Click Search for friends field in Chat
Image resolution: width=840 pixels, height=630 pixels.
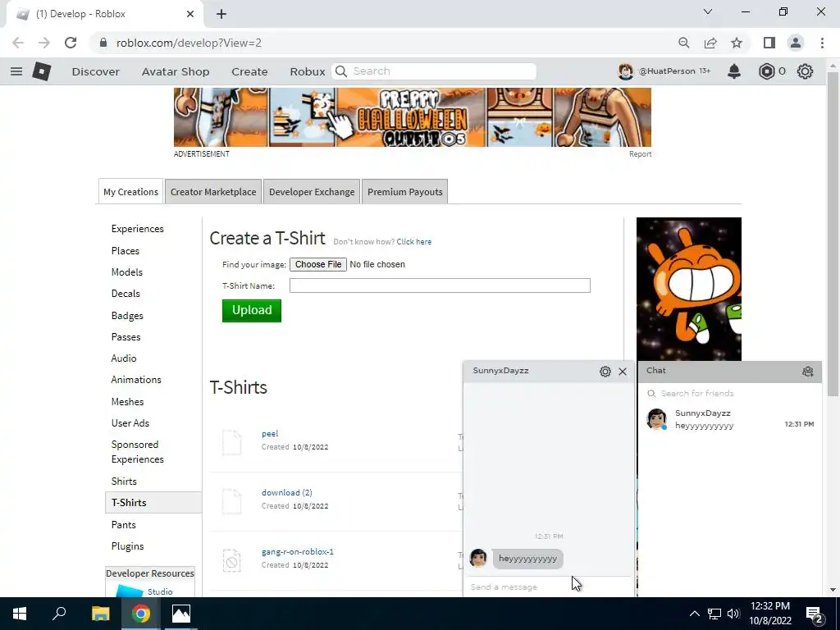click(729, 394)
